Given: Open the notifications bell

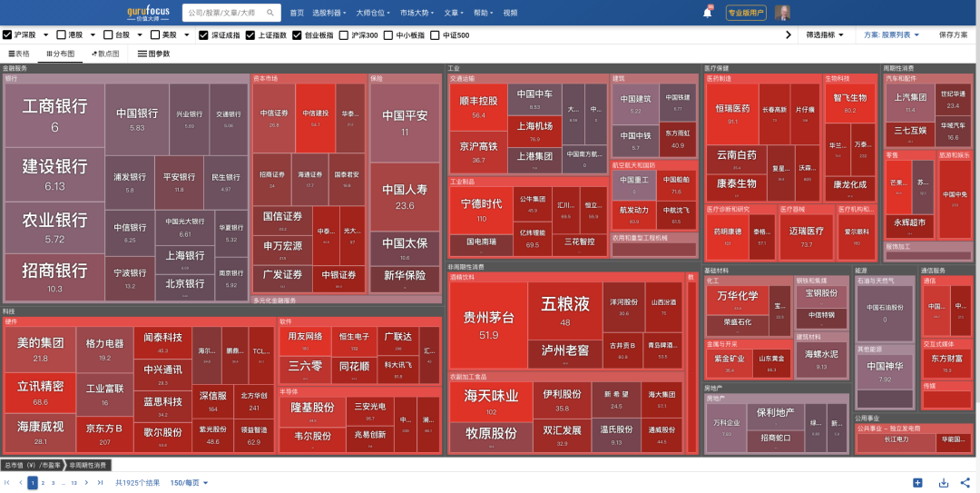Looking at the screenshot, I should (708, 13).
